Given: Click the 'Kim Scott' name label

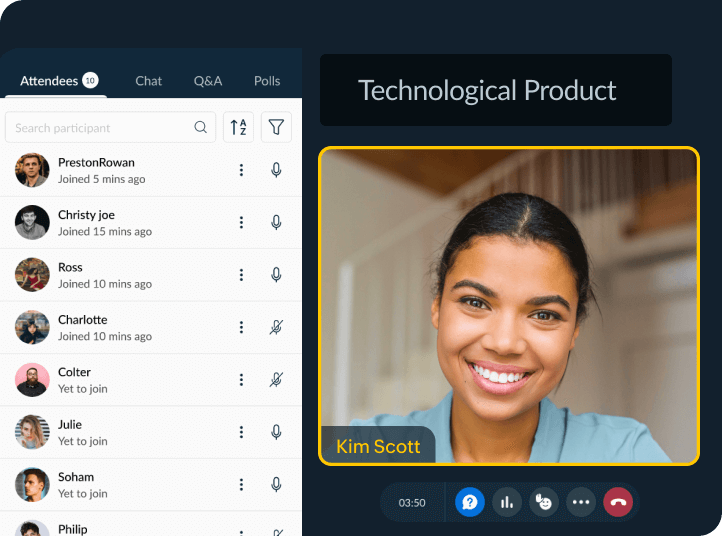Looking at the screenshot, I should point(378,447).
